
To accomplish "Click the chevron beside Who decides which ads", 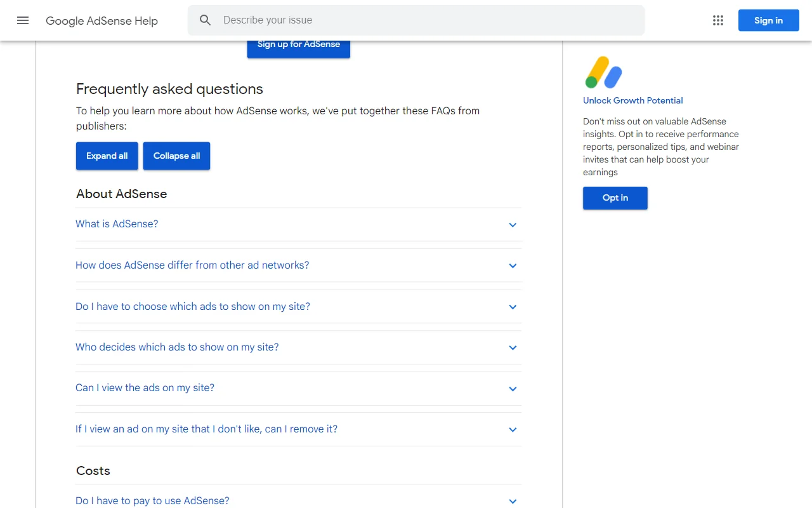I will (513, 348).
